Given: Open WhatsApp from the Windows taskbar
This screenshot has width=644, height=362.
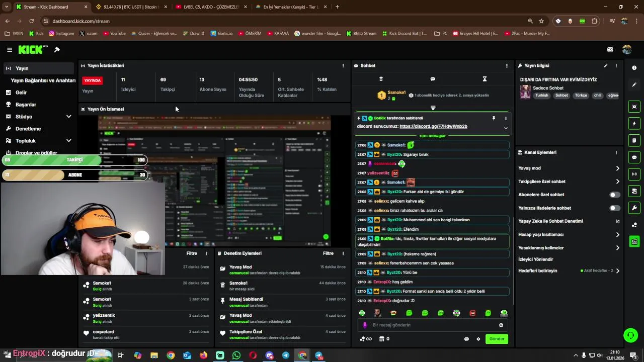Looking at the screenshot, I should pyautogui.click(x=236, y=355).
